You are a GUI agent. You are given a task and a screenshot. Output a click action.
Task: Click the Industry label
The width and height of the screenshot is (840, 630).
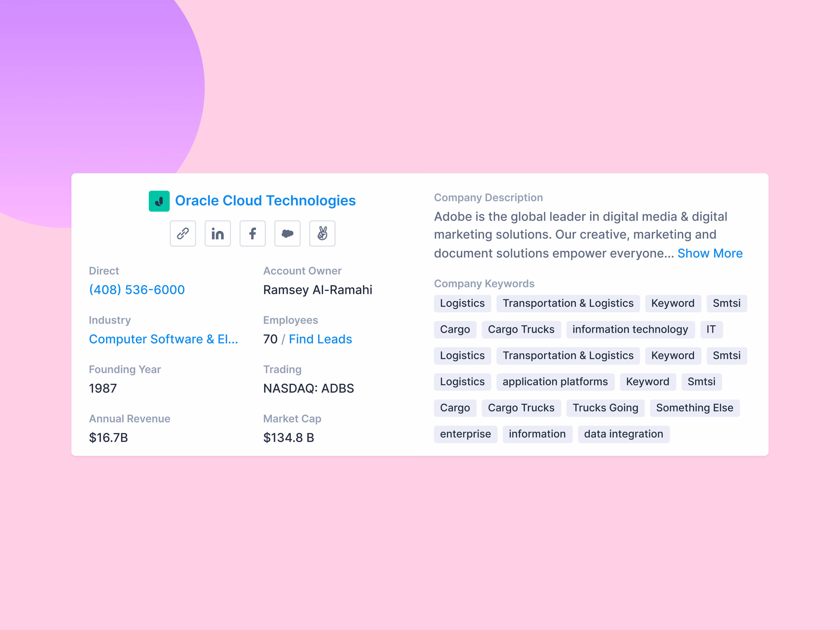110,320
